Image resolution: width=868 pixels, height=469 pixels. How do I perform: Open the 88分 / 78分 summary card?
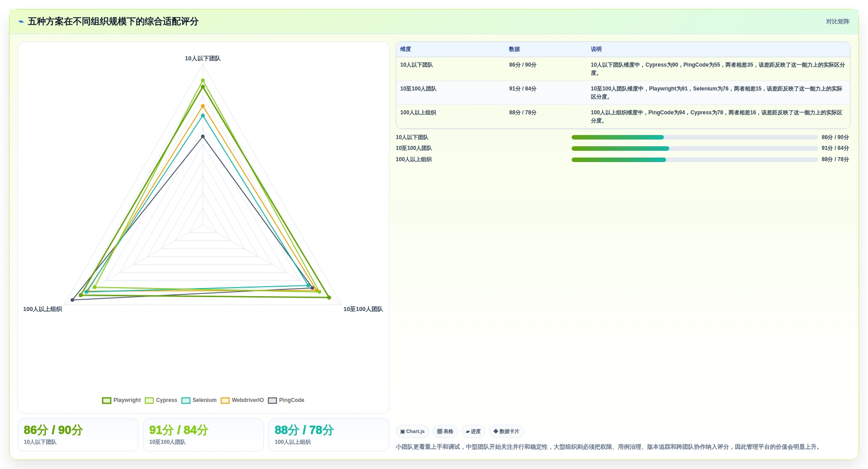click(329, 435)
